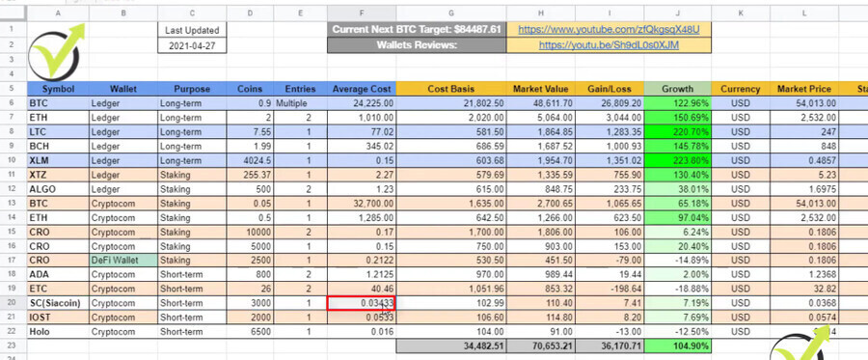The width and height of the screenshot is (868, 360).
Task: Click the 'Wallets Reviews:' cell
Action: (x=417, y=45)
